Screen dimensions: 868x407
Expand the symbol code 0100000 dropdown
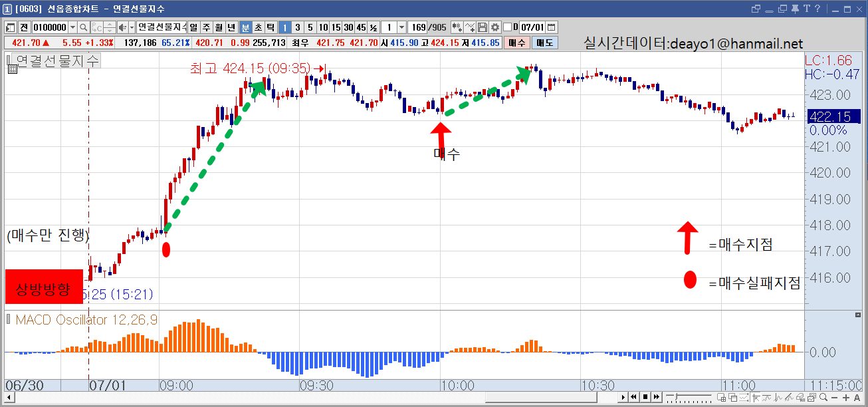click(72, 27)
